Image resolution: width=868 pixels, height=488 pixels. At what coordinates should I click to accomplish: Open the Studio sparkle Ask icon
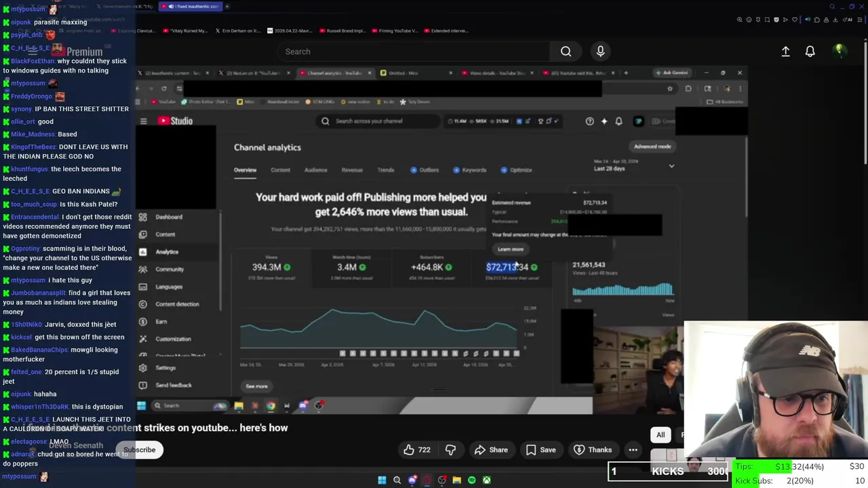point(604,121)
